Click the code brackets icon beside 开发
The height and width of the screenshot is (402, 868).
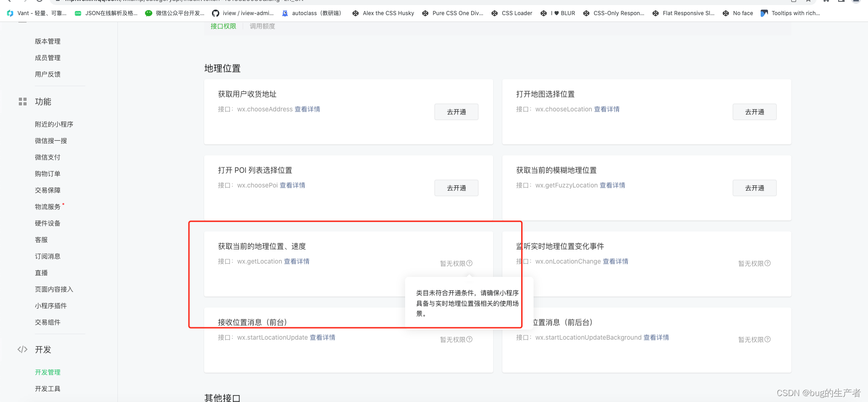click(22, 350)
